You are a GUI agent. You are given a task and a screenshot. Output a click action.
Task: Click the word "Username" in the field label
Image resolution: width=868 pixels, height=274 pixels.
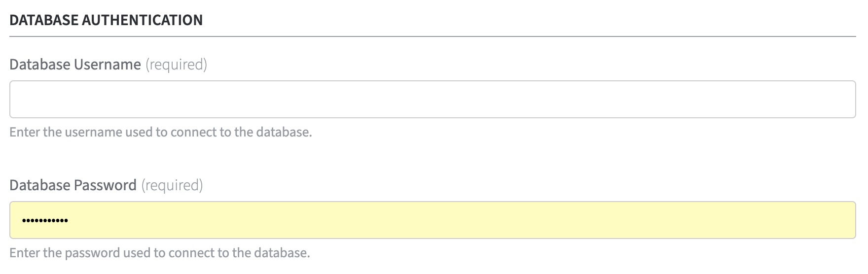[108, 65]
